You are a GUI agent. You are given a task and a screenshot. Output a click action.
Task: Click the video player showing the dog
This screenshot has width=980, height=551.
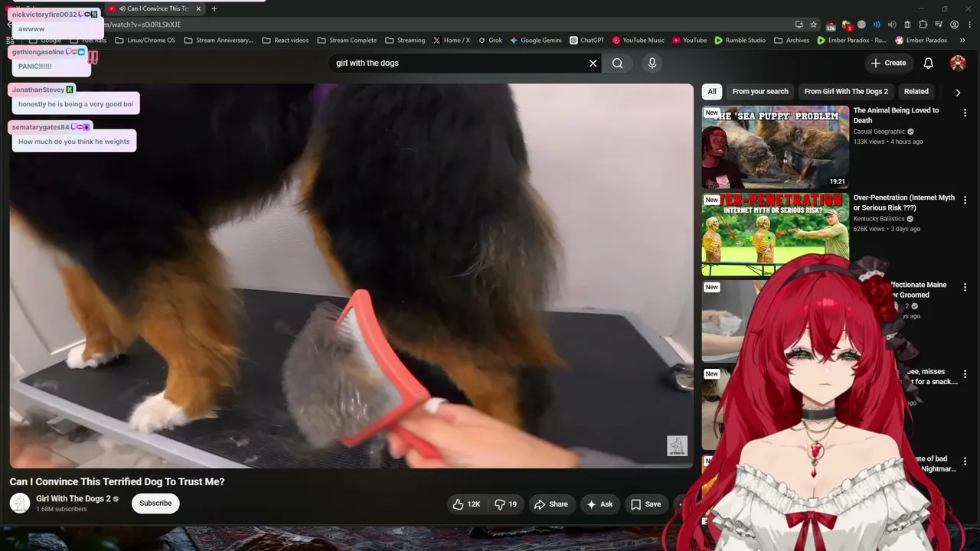[x=351, y=275]
